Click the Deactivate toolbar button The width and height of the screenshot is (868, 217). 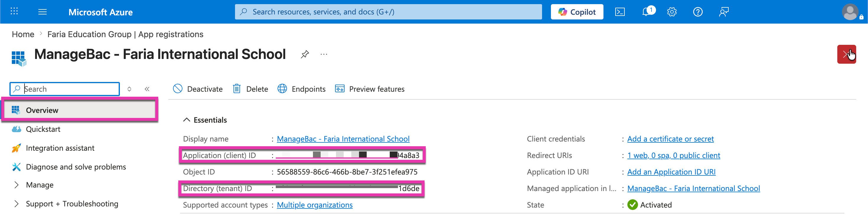click(198, 89)
